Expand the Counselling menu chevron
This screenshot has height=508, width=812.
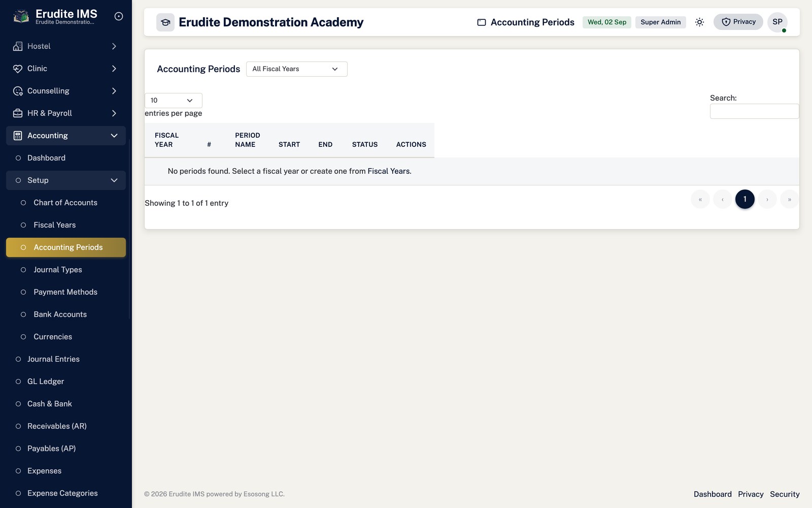[x=114, y=91]
